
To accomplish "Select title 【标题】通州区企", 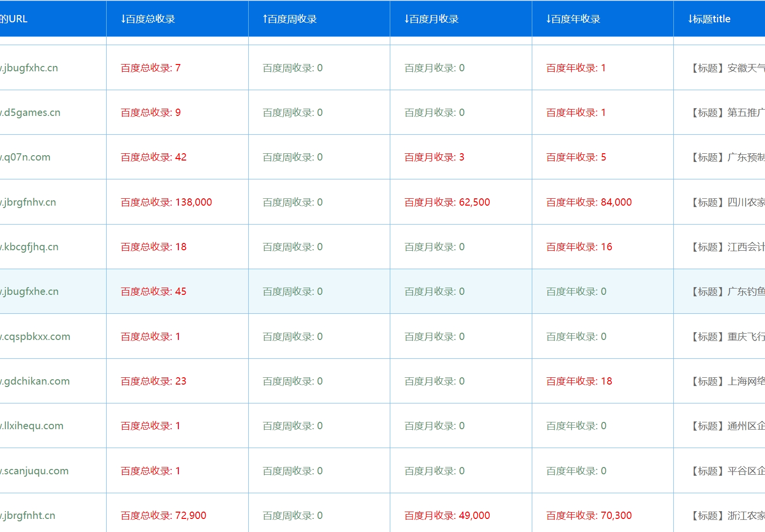I will [726, 426].
